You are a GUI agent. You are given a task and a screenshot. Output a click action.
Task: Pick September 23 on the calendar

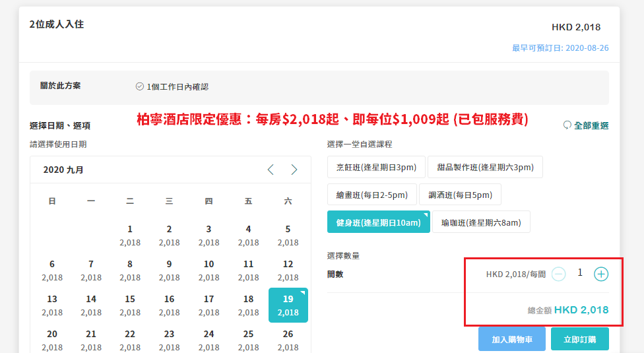pyautogui.click(x=169, y=340)
